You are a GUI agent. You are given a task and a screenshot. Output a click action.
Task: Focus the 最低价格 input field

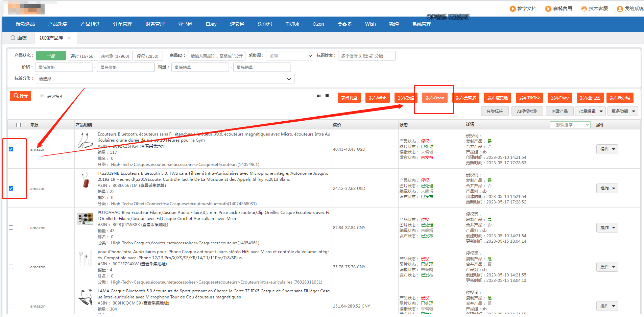click(64, 67)
